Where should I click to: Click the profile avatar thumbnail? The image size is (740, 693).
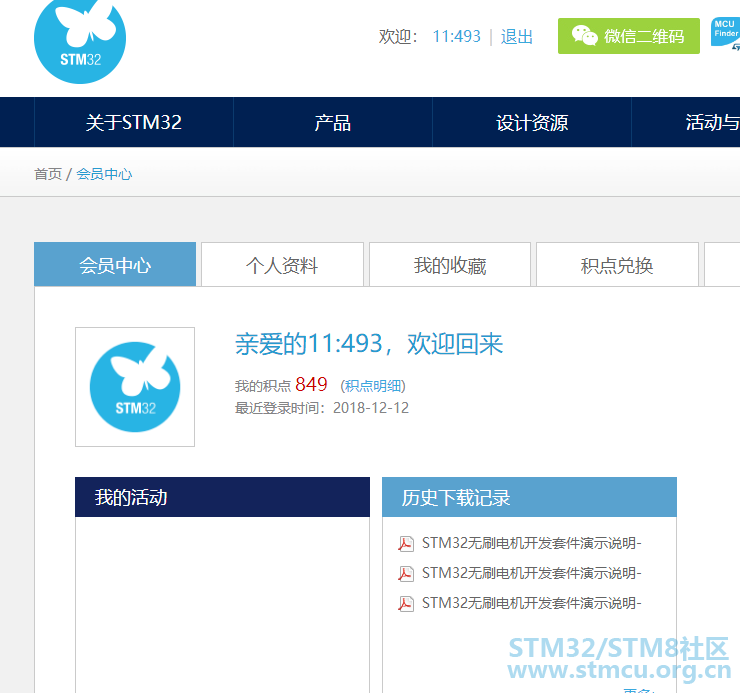click(135, 387)
